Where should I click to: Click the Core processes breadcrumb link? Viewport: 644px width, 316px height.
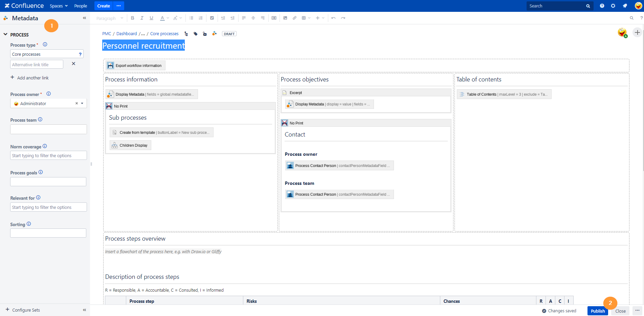pyautogui.click(x=164, y=34)
